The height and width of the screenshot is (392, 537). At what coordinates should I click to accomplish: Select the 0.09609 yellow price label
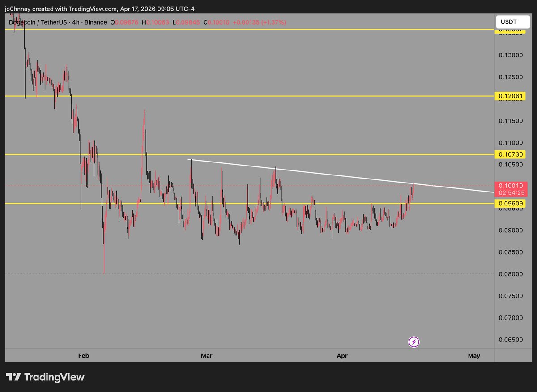[510, 204]
